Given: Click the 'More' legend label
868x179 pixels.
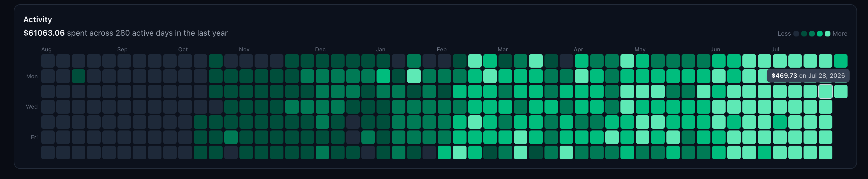Looking at the screenshot, I should [840, 34].
